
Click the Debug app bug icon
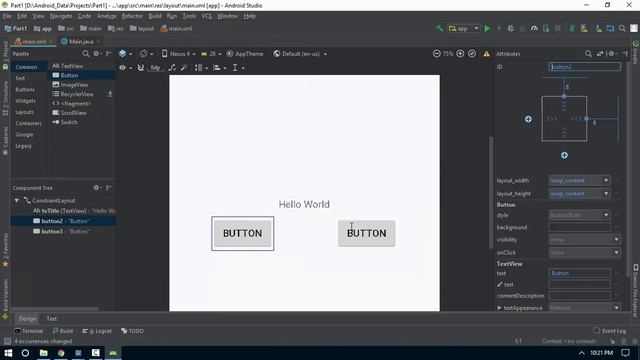coord(510,29)
